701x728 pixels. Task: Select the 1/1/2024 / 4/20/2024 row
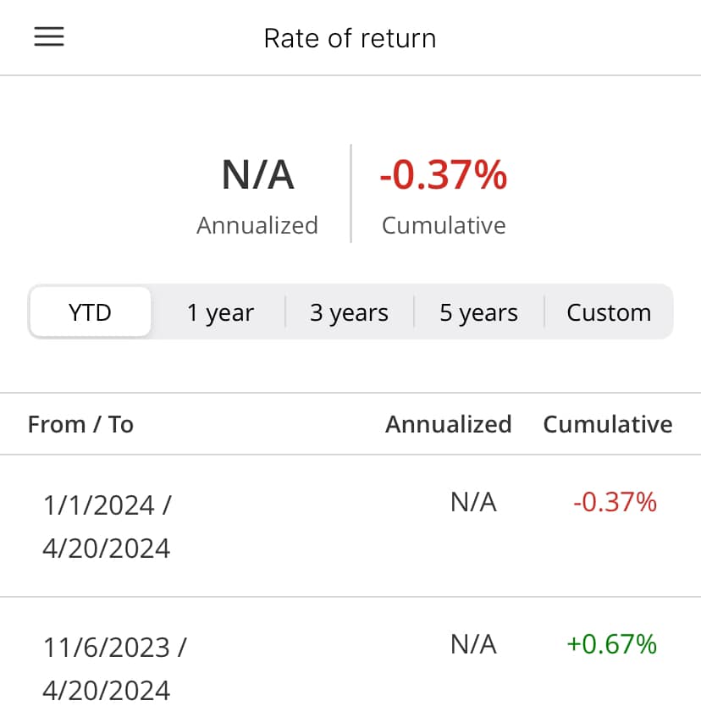[x=350, y=526]
